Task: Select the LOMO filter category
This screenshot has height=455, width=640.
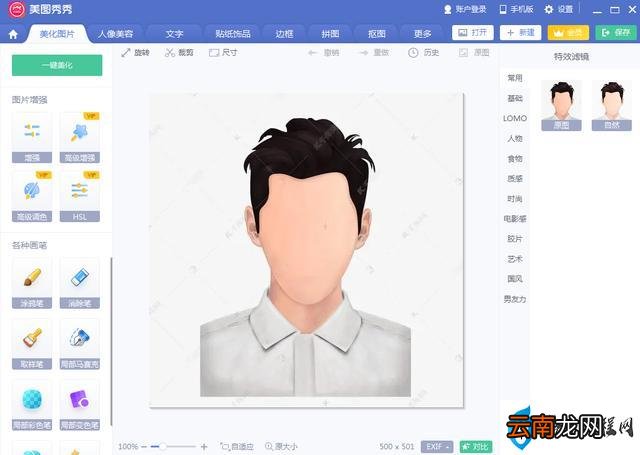Action: (x=515, y=118)
